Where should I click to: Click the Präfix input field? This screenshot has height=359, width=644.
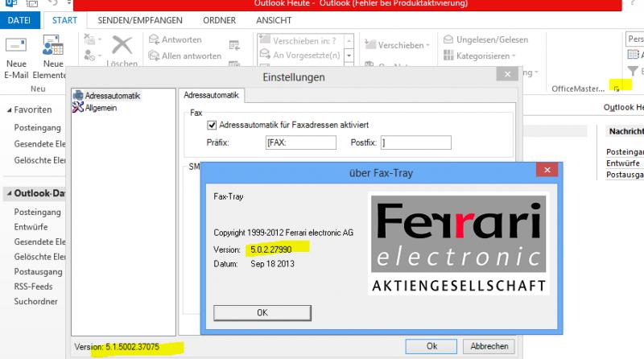click(x=299, y=142)
